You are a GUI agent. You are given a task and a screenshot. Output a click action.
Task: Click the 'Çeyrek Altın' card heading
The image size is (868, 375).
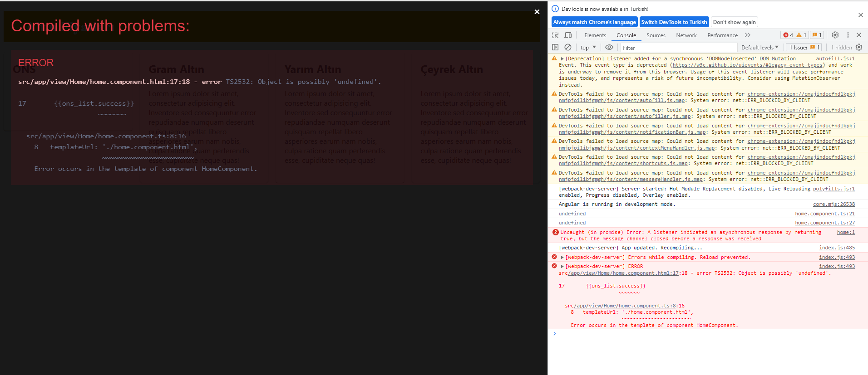coord(452,69)
